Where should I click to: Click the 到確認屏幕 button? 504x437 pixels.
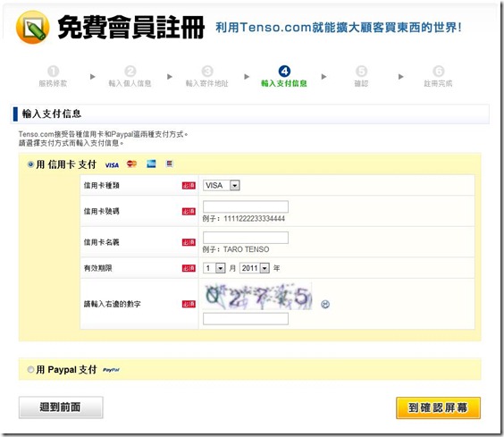coord(438,408)
